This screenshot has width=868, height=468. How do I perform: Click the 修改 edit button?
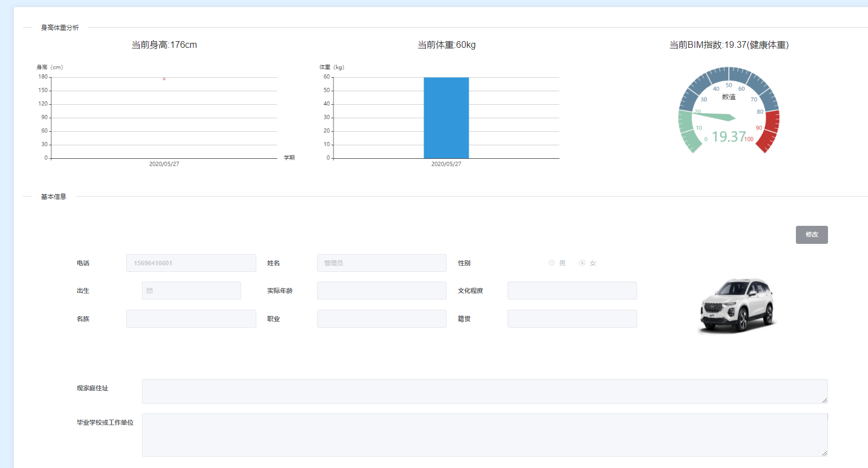coord(812,235)
